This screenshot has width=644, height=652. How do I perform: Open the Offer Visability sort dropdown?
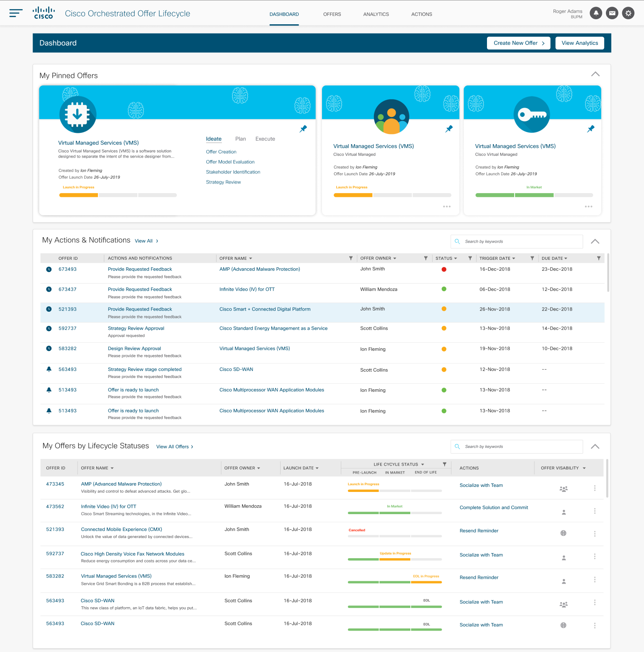(x=584, y=468)
